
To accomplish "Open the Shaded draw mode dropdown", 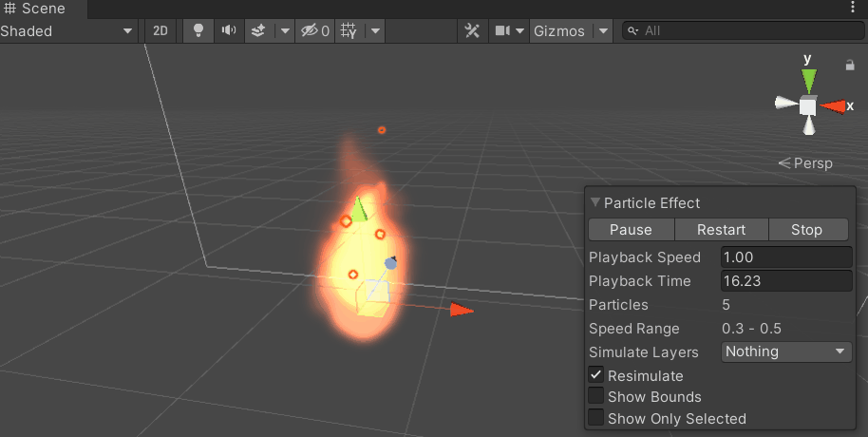I will click(67, 31).
